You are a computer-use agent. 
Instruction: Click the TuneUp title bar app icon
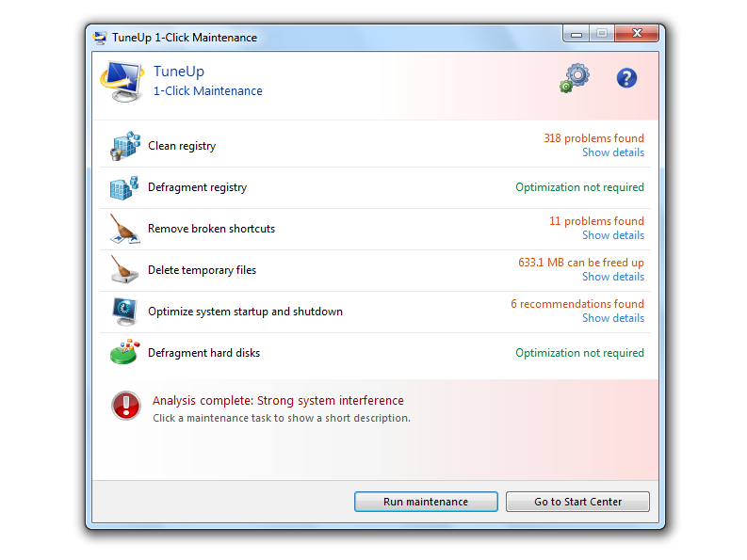[100, 38]
